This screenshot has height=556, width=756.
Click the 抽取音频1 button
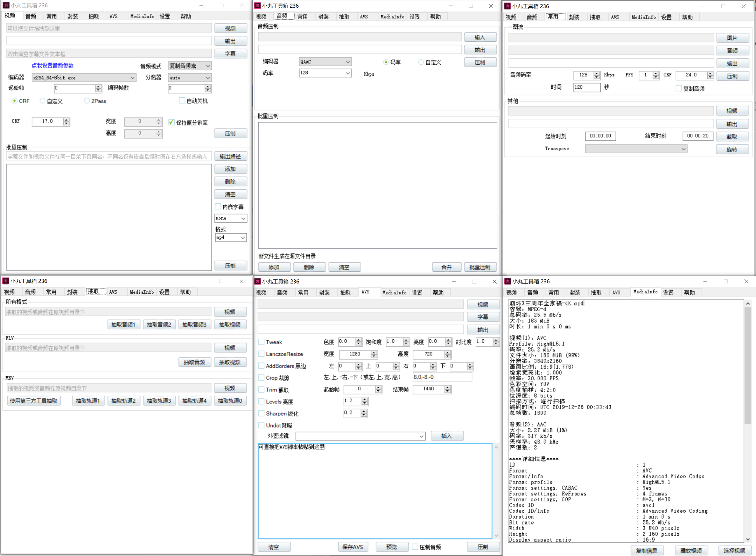(x=123, y=325)
